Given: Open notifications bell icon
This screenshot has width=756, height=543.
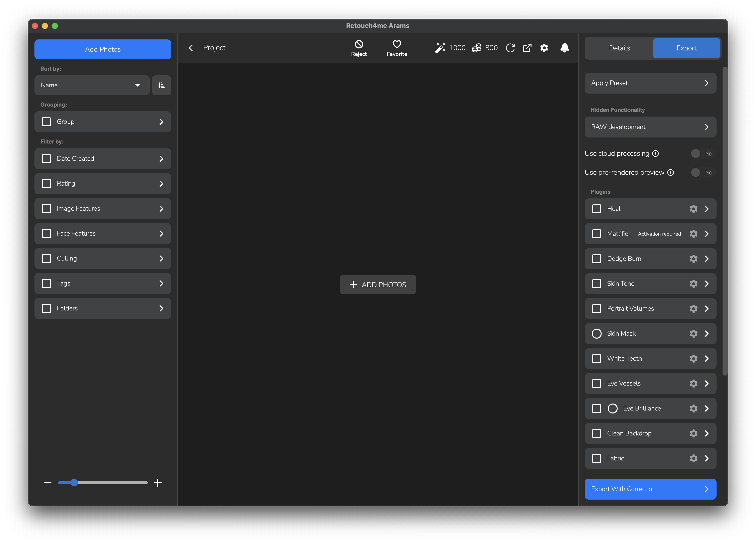Looking at the screenshot, I should 564,48.
